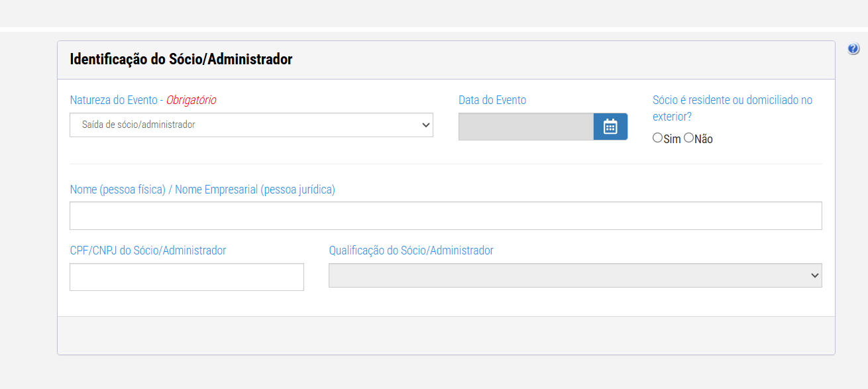Click the Natureza do Evento label
Viewport: 868px width, 389px height.
pyautogui.click(x=113, y=100)
